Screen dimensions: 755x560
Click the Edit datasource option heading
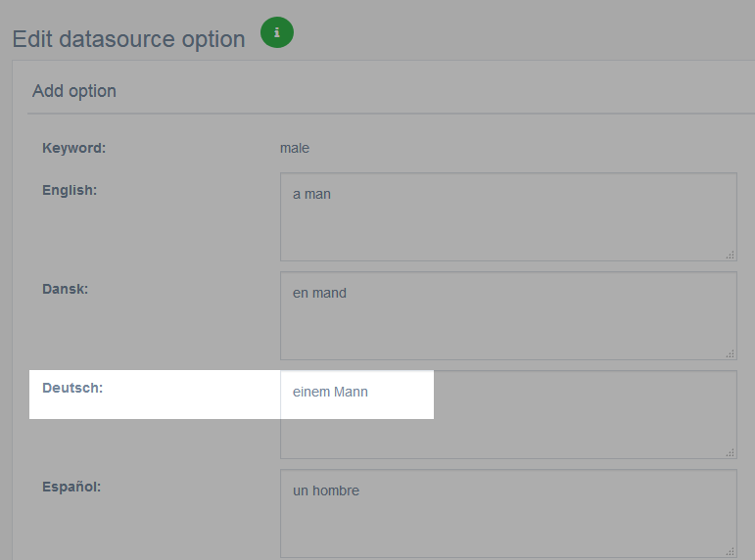click(x=128, y=39)
